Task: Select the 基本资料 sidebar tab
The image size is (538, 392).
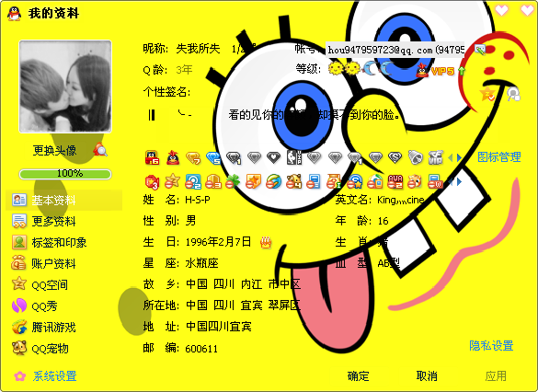Action: pyautogui.click(x=64, y=200)
